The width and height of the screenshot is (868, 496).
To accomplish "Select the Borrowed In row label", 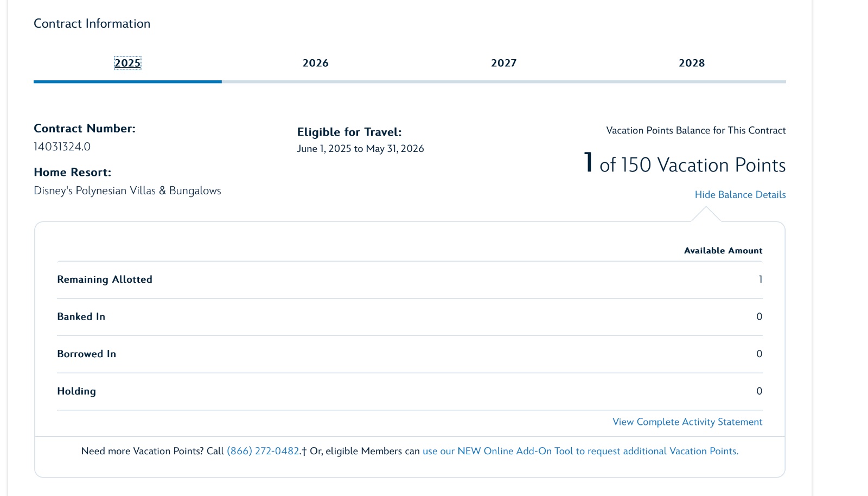I will [x=87, y=354].
